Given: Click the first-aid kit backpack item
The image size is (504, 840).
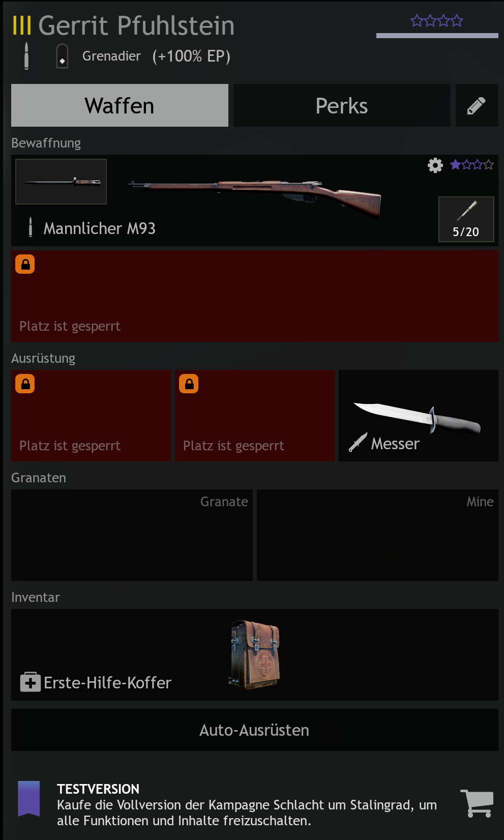Looking at the screenshot, I should pyautogui.click(x=255, y=655).
